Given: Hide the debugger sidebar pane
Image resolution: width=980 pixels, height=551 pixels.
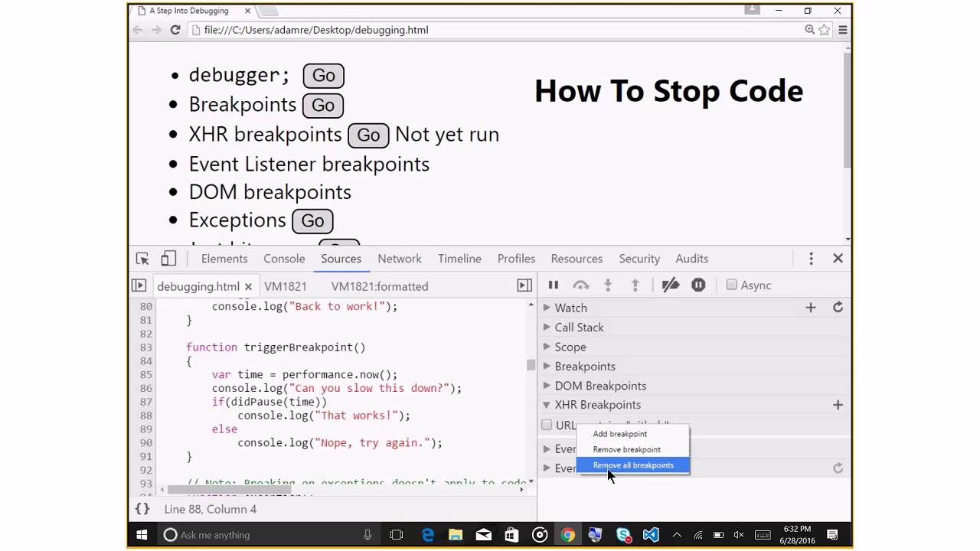Looking at the screenshot, I should pyautogui.click(x=524, y=285).
